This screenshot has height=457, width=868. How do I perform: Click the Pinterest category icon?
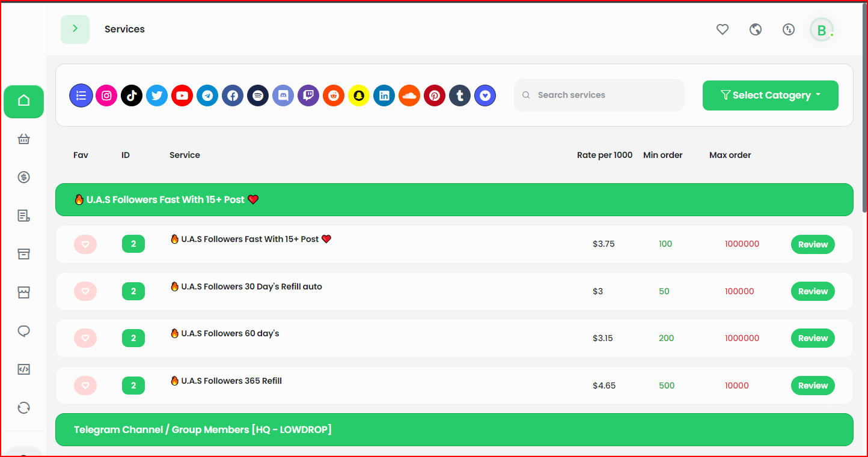[x=435, y=95]
